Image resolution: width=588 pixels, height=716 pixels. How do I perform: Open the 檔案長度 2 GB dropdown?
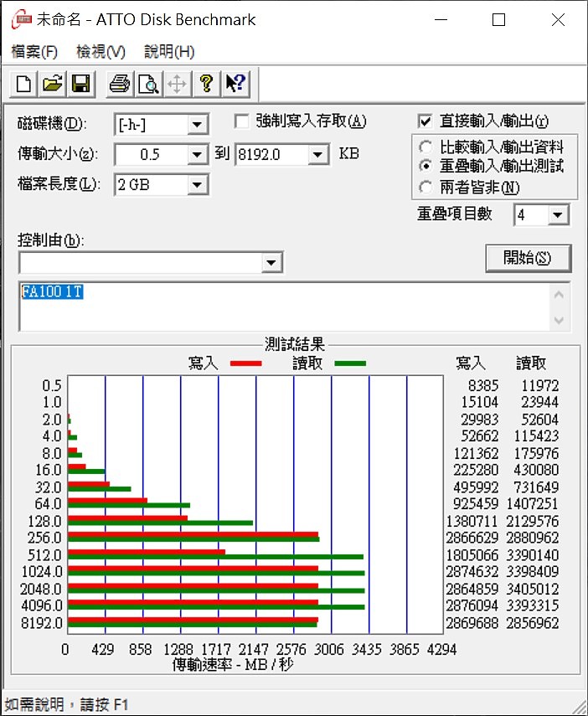[198, 185]
